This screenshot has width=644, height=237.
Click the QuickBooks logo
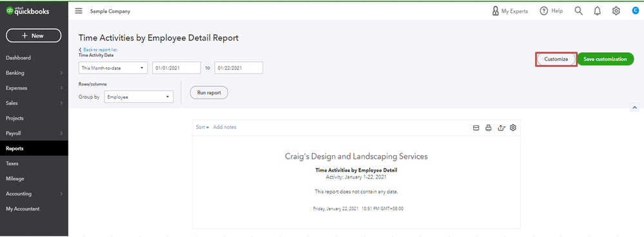click(28, 12)
